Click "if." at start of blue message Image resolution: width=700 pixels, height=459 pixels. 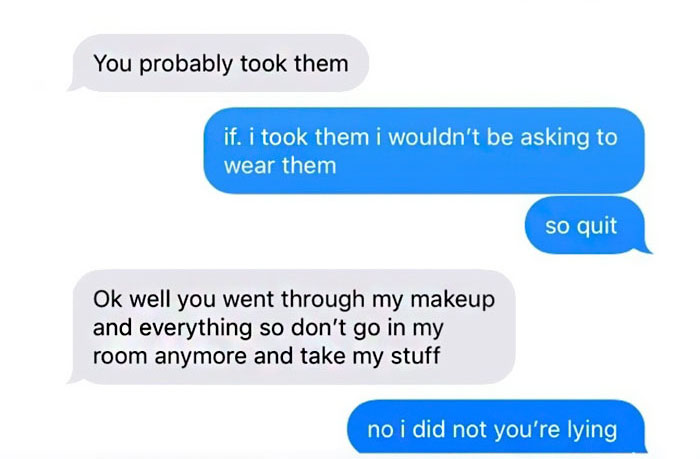point(232,137)
